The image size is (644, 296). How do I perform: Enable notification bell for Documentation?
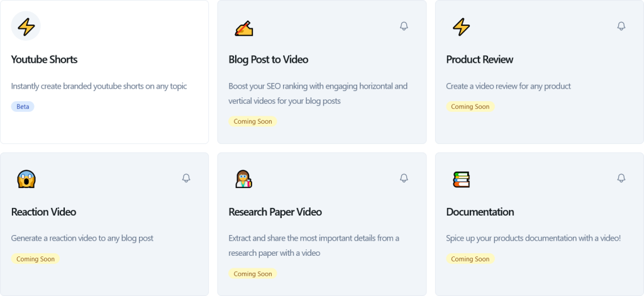coord(621,178)
